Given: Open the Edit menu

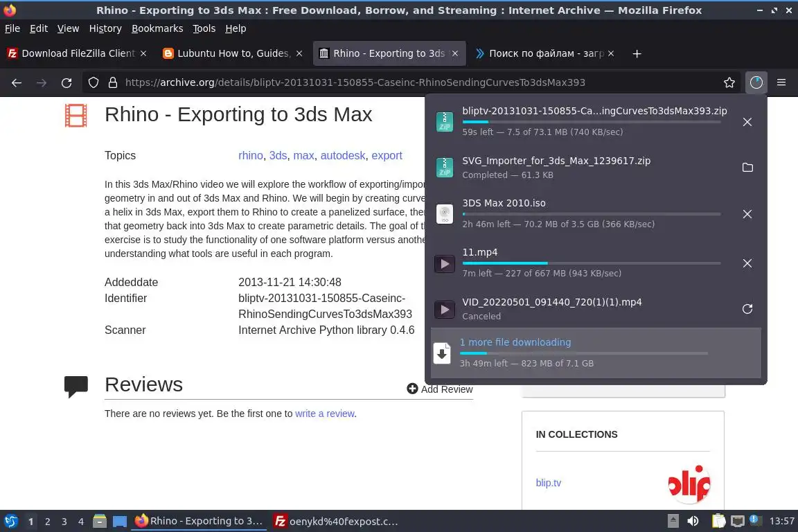Looking at the screenshot, I should 39,28.
